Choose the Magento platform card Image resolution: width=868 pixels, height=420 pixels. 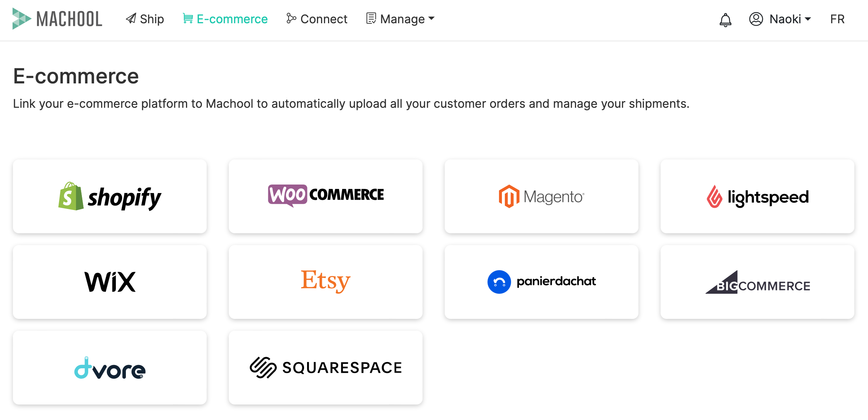[x=541, y=196]
